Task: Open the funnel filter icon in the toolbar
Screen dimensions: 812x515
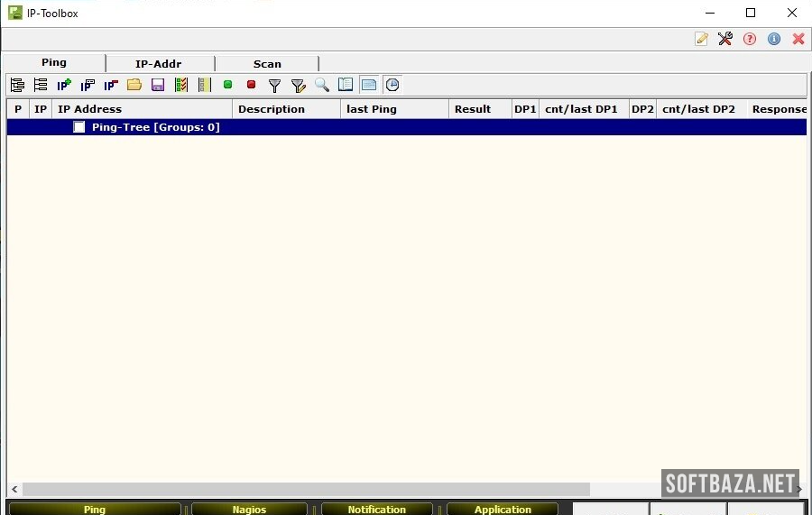Action: (x=274, y=85)
